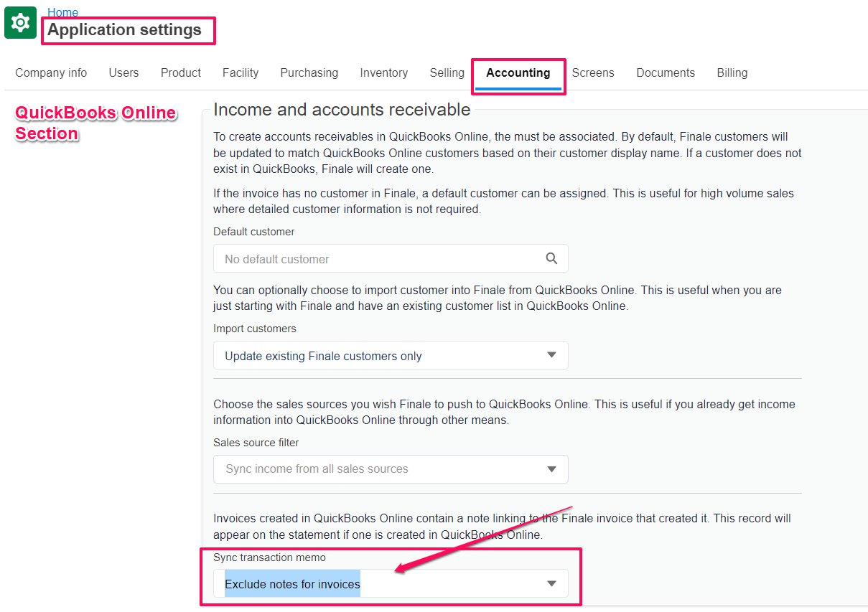Select the Facility tab
The height and width of the screenshot is (612, 868).
pos(241,72)
